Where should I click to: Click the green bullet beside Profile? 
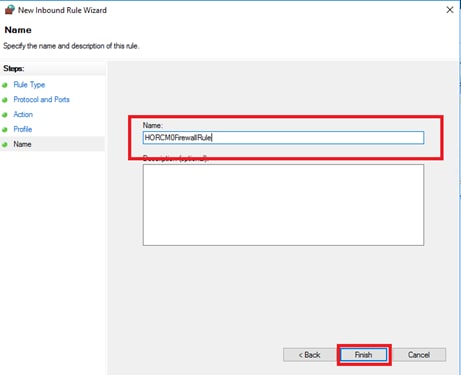pyautogui.click(x=5, y=130)
